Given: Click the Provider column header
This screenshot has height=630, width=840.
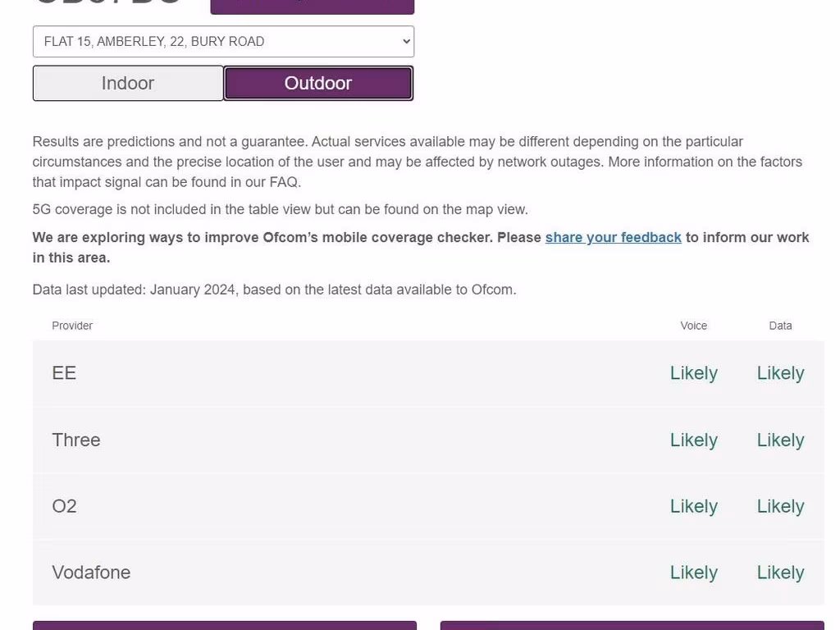Looking at the screenshot, I should (72, 326).
